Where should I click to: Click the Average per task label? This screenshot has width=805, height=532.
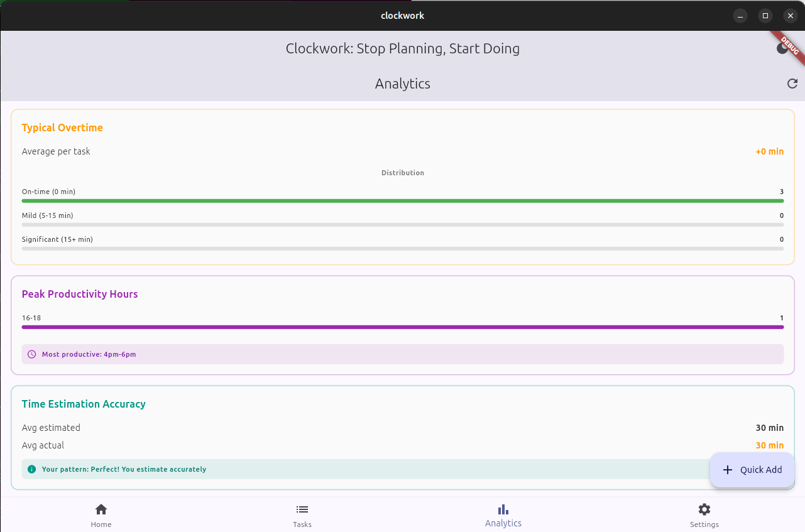click(x=56, y=151)
